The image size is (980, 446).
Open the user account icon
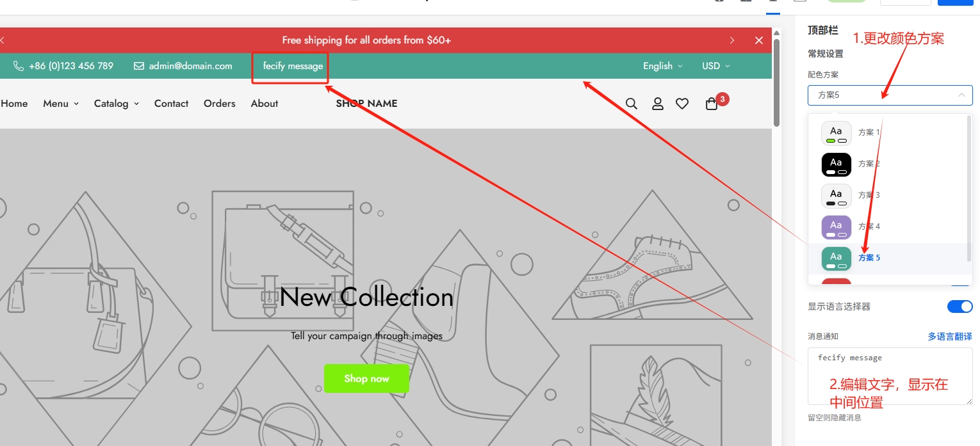(x=657, y=104)
